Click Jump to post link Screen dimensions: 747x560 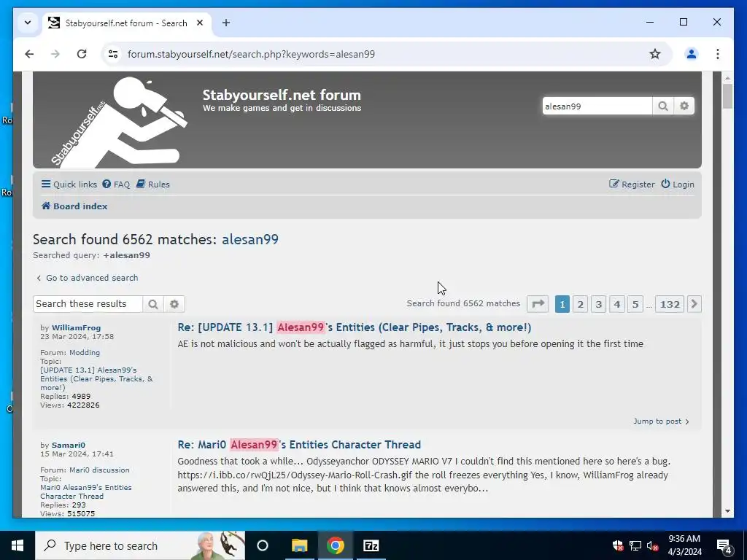[x=661, y=421]
